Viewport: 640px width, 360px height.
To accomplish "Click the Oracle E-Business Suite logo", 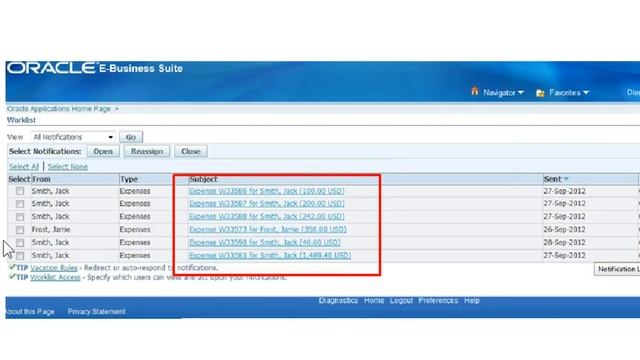I will 95,68.
